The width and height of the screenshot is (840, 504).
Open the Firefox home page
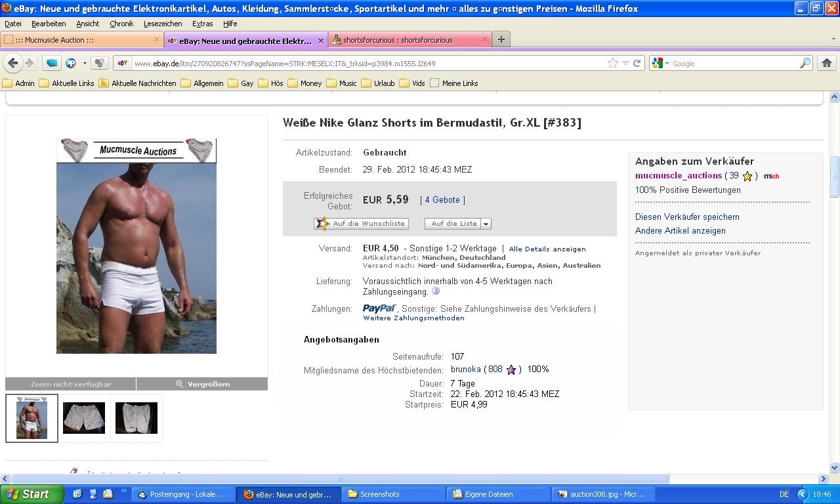[826, 63]
